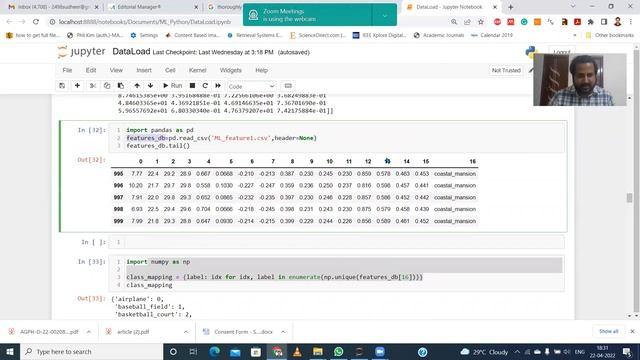Expand options for article (2).pdf download
The height and width of the screenshot is (360, 640).
click(x=186, y=332)
